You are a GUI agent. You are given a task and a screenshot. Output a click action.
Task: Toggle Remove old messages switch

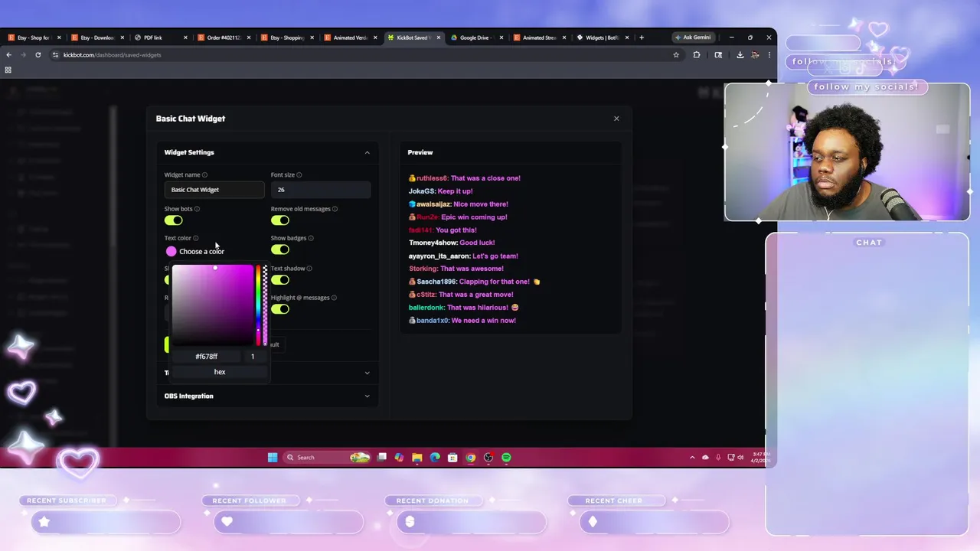point(280,220)
